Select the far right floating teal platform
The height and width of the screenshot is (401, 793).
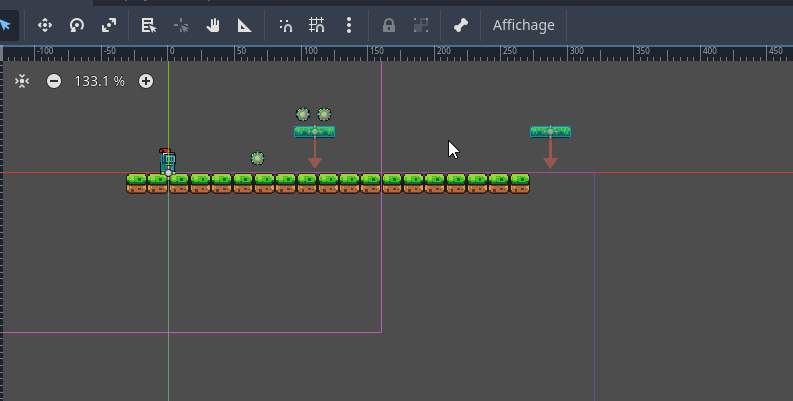coord(550,132)
